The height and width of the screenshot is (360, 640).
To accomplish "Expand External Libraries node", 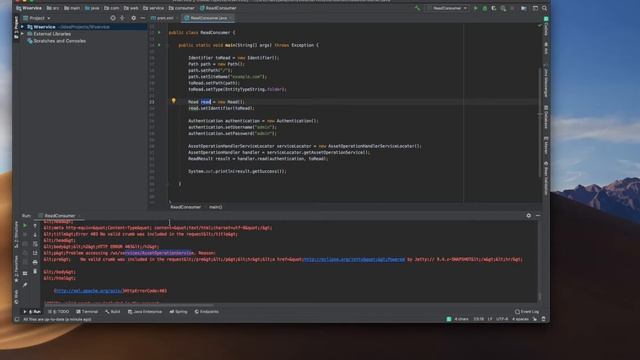I will pyautogui.click(x=22, y=34).
